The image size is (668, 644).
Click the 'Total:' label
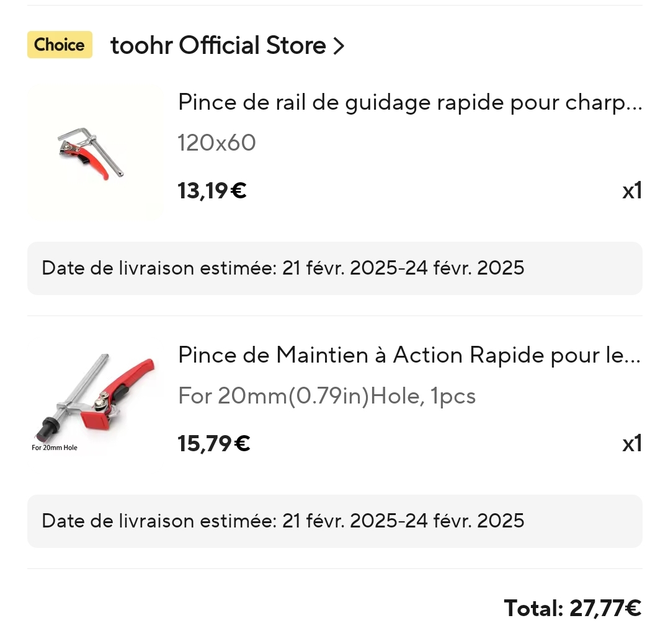[533, 609]
